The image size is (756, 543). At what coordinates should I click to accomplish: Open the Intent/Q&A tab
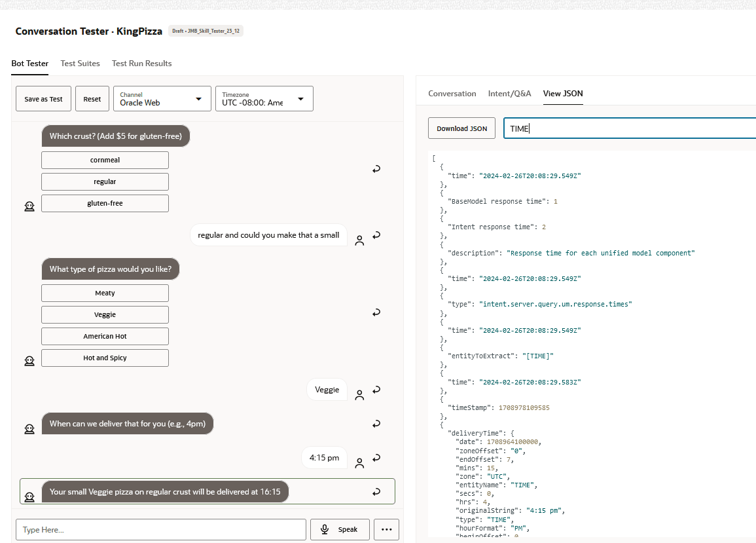click(x=510, y=94)
